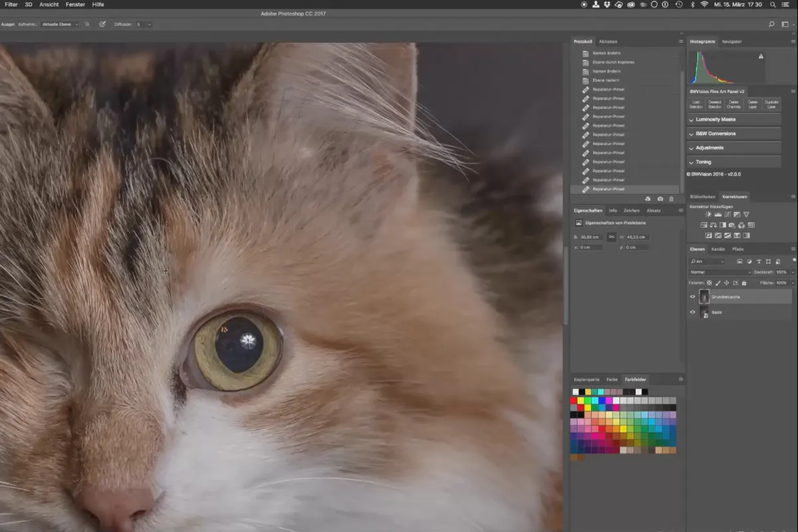Hide the Basis layer
The image size is (798, 532).
click(692, 312)
